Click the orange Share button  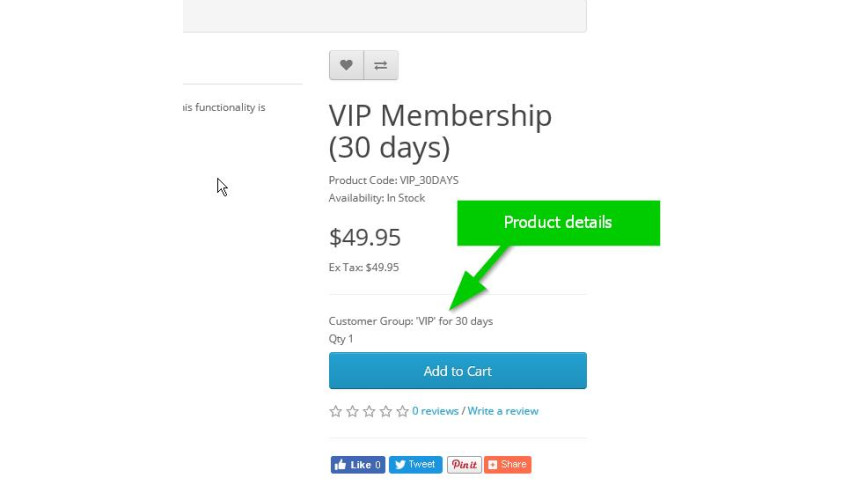click(507, 465)
